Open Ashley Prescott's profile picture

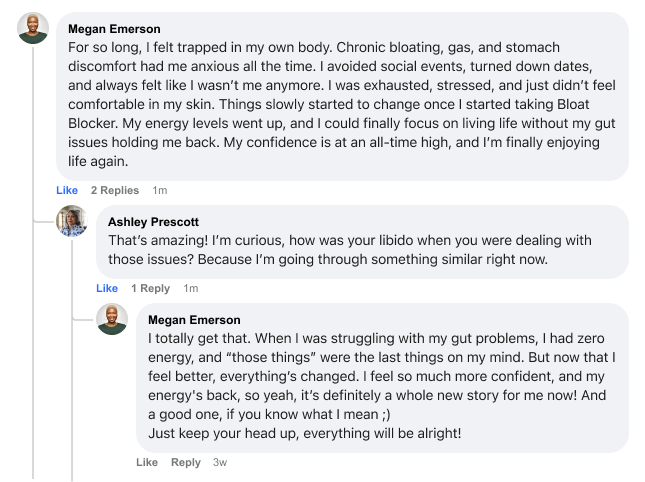tap(72, 221)
